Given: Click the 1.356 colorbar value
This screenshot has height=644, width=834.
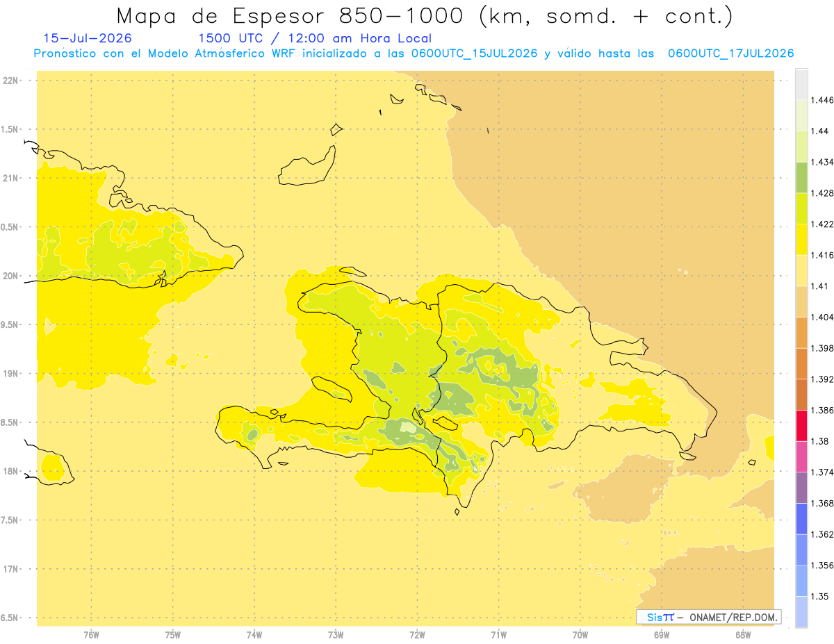Looking at the screenshot, I should point(822,565).
